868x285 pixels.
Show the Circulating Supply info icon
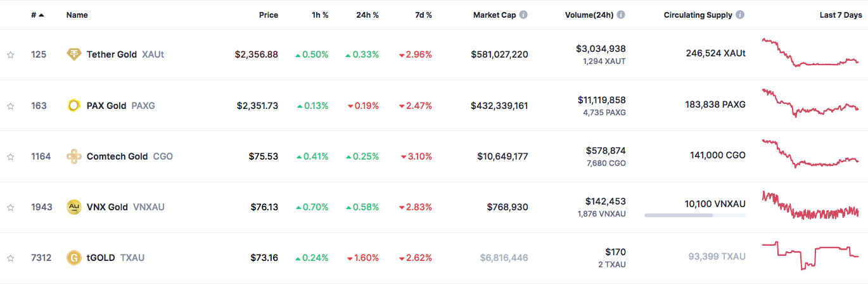(x=741, y=15)
